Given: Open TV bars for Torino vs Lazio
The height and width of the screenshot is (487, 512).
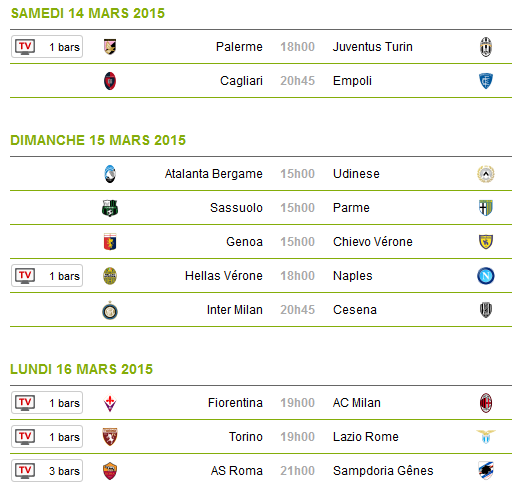Looking at the screenshot, I should point(47,437).
